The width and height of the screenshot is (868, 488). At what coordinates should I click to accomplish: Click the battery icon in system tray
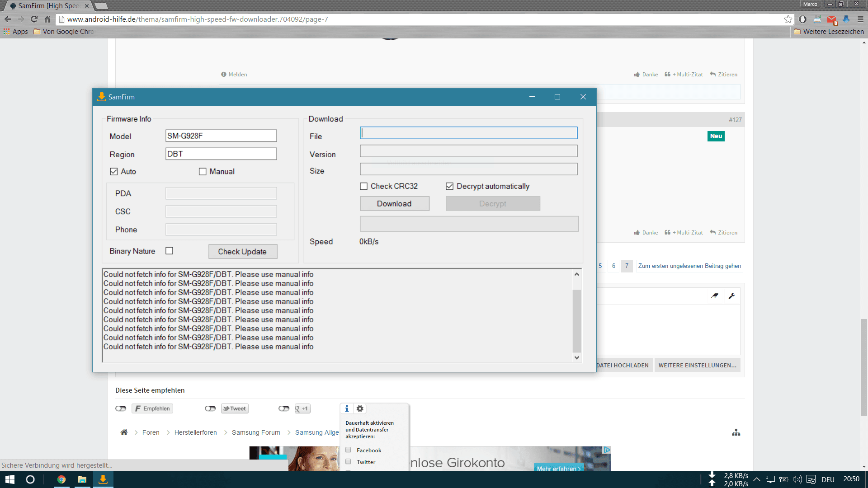784,479
